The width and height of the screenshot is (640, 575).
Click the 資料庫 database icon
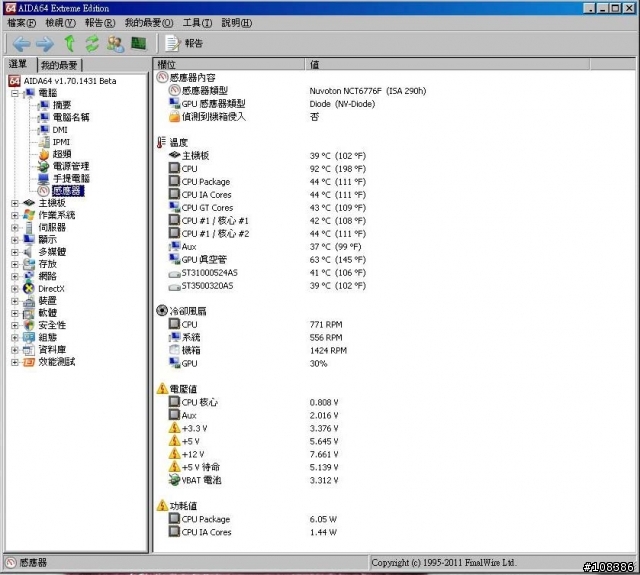point(29,350)
